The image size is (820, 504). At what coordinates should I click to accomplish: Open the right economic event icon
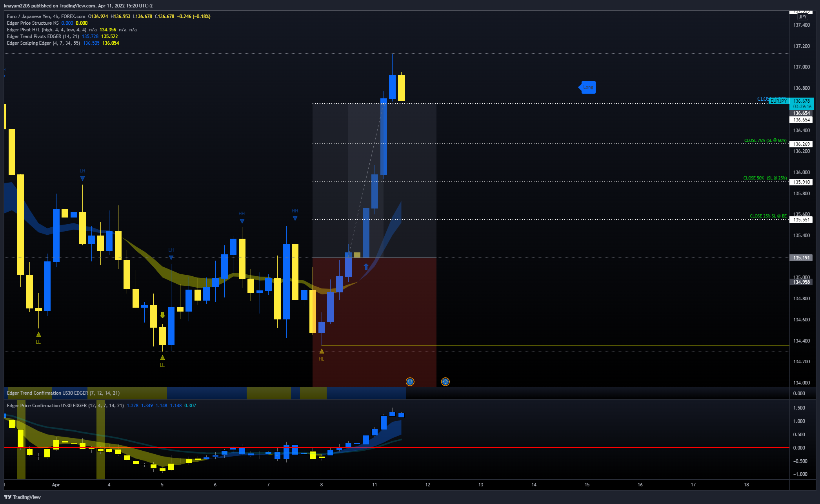[x=445, y=382]
